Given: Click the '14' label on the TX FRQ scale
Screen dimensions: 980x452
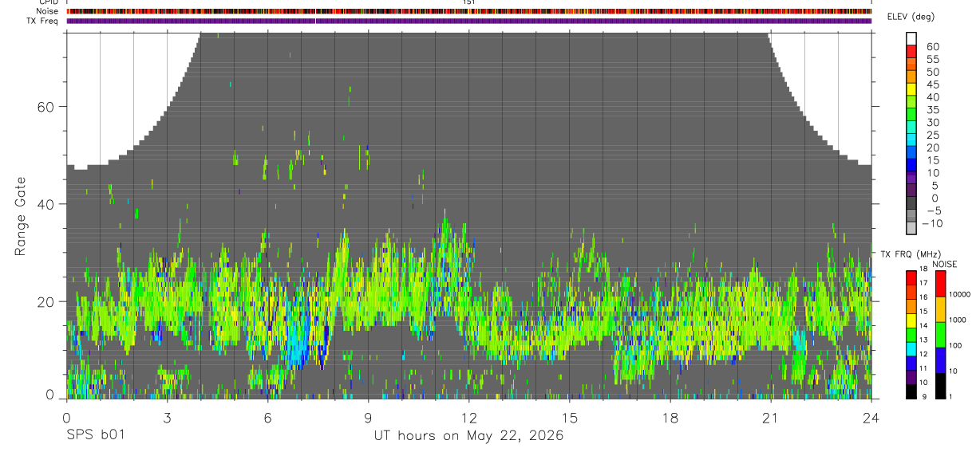Looking at the screenshot, I should 923,325.
